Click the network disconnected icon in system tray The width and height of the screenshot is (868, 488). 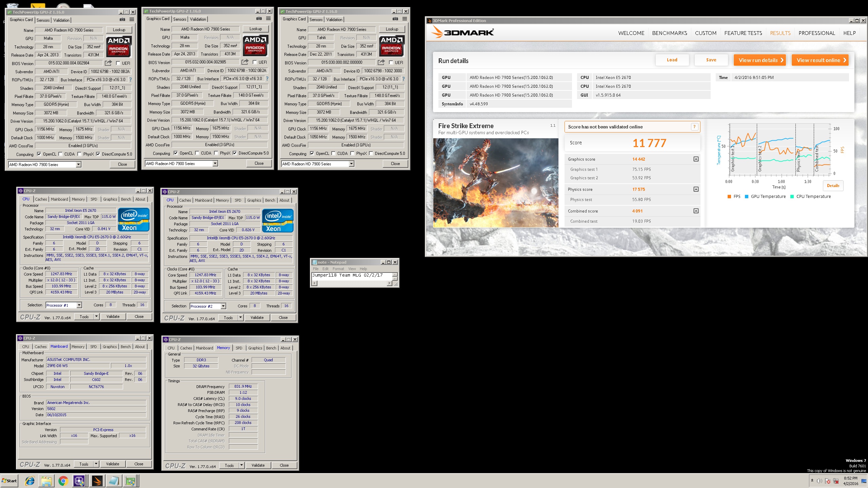tap(836, 481)
